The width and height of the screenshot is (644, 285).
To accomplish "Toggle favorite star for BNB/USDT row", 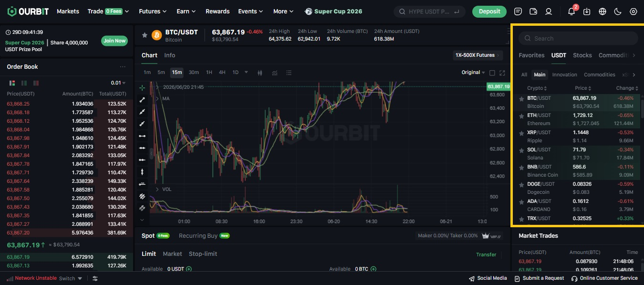I will pos(521,168).
